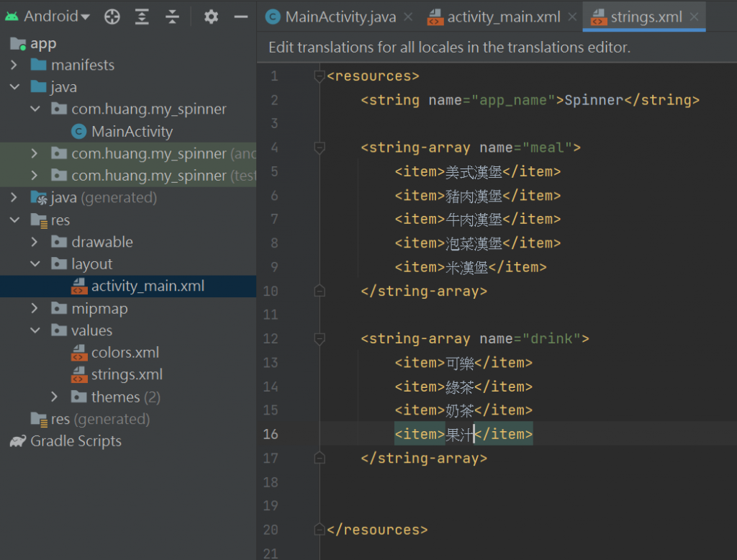The image size is (737, 560).
Task: Click the collapse all toolbar icon
Action: 172,17
